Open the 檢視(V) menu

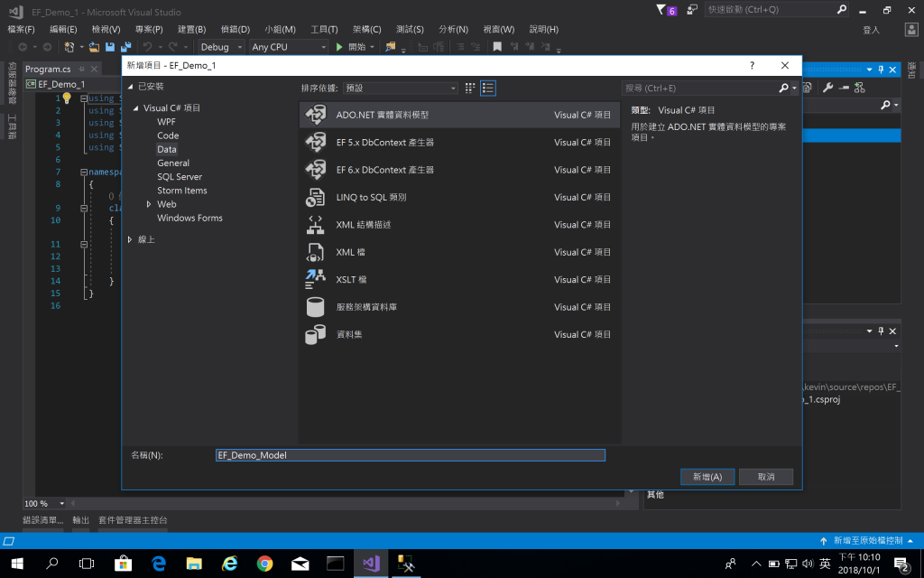[x=106, y=29]
